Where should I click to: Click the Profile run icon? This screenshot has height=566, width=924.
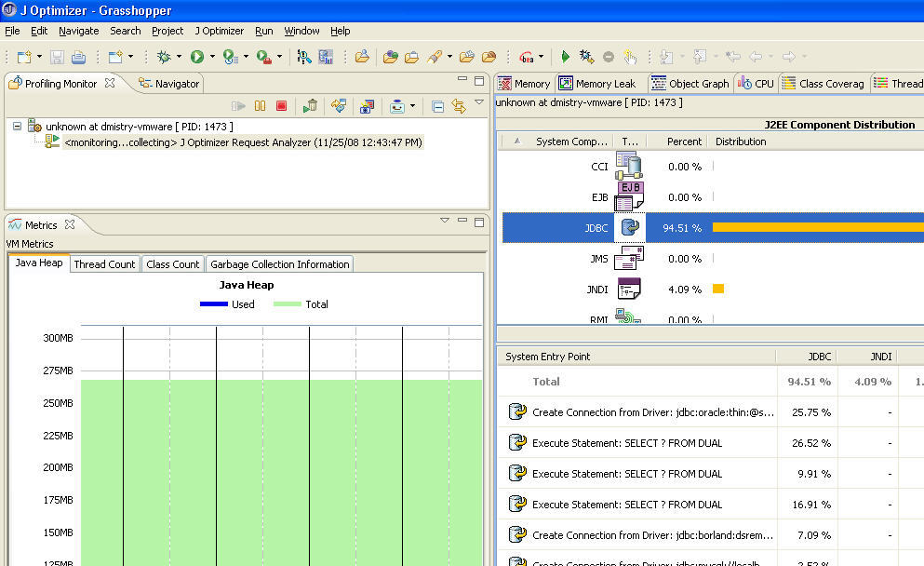click(231, 57)
